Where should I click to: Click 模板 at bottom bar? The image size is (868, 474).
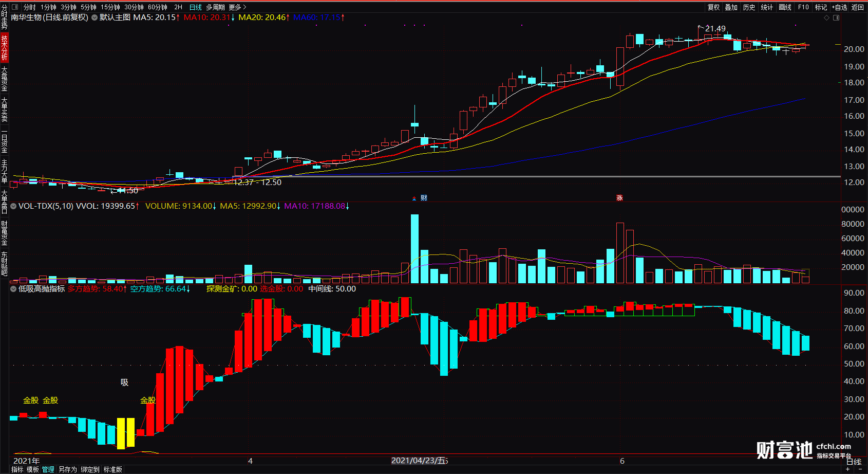click(33, 469)
